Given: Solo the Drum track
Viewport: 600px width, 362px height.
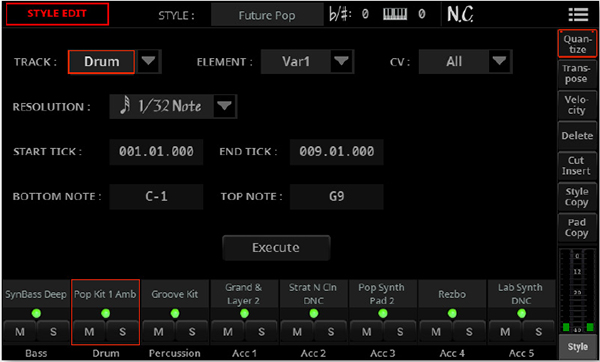Looking at the screenshot, I should pos(122,331).
